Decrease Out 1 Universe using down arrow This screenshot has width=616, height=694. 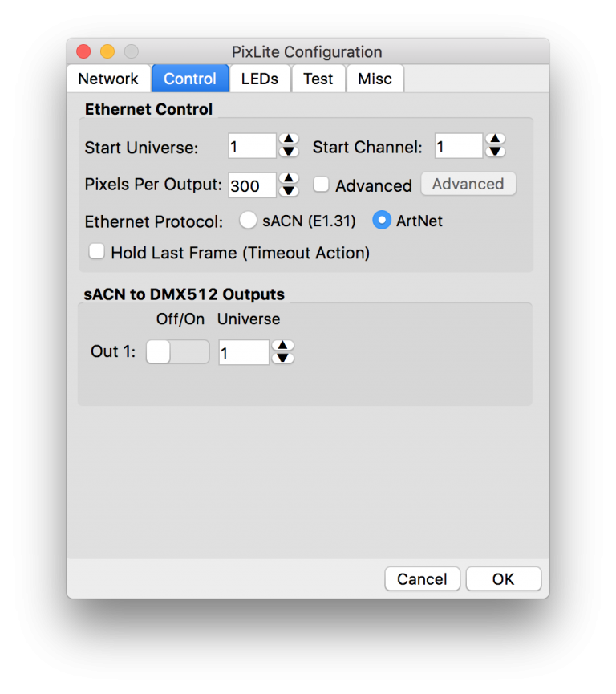click(282, 357)
